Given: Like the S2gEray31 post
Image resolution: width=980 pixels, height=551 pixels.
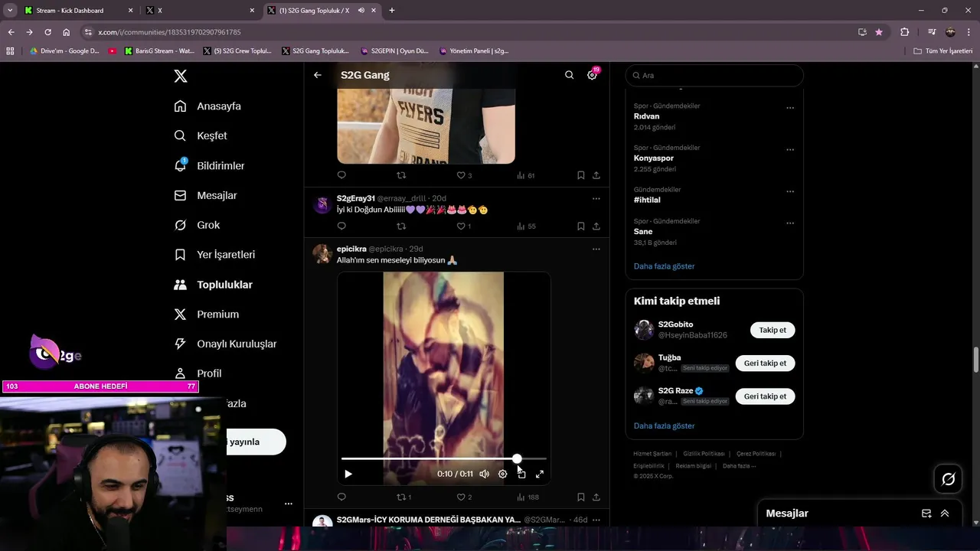Looking at the screenshot, I should pyautogui.click(x=461, y=227).
